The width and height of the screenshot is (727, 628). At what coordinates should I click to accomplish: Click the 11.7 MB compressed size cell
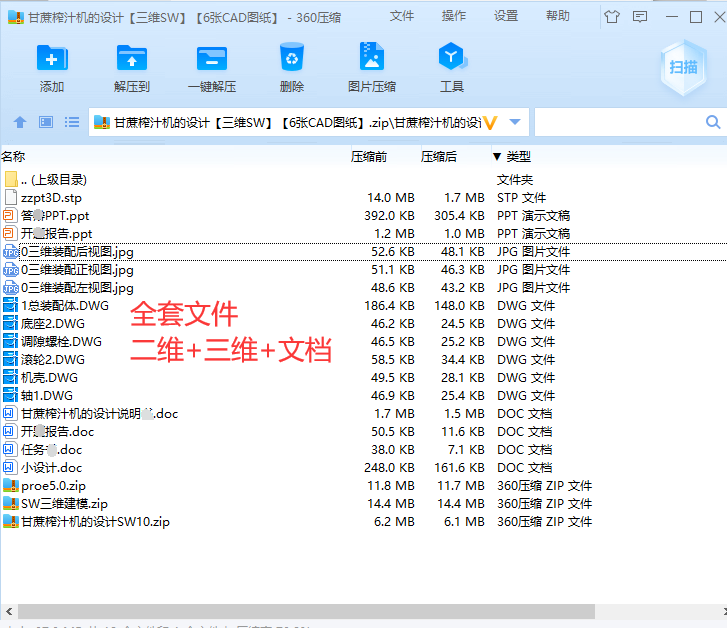pyautogui.click(x=461, y=486)
